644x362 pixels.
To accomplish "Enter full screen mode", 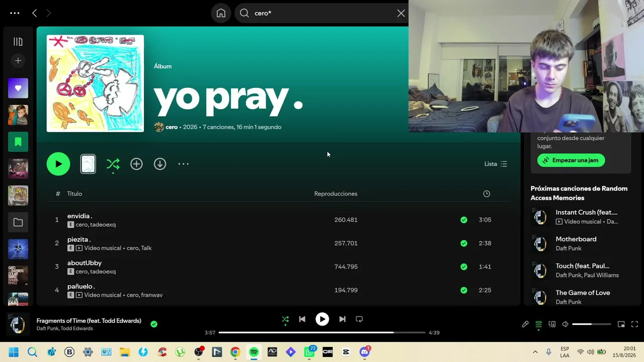I will point(634,324).
